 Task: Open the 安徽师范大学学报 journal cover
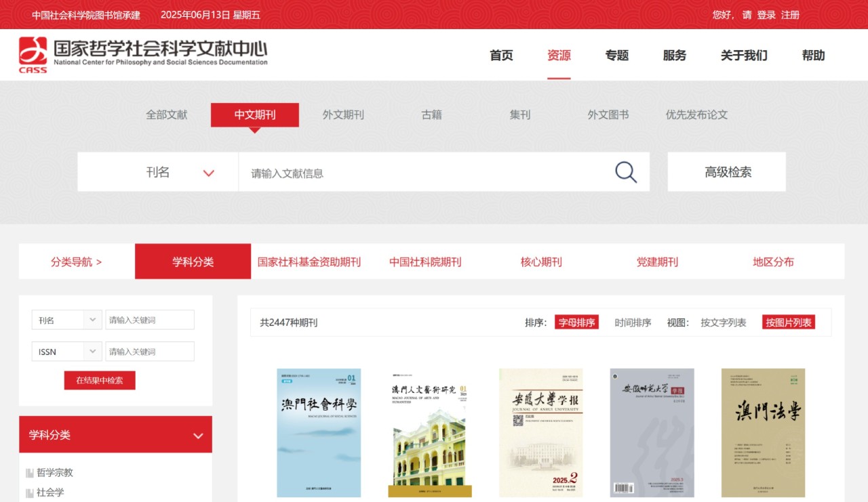point(652,433)
